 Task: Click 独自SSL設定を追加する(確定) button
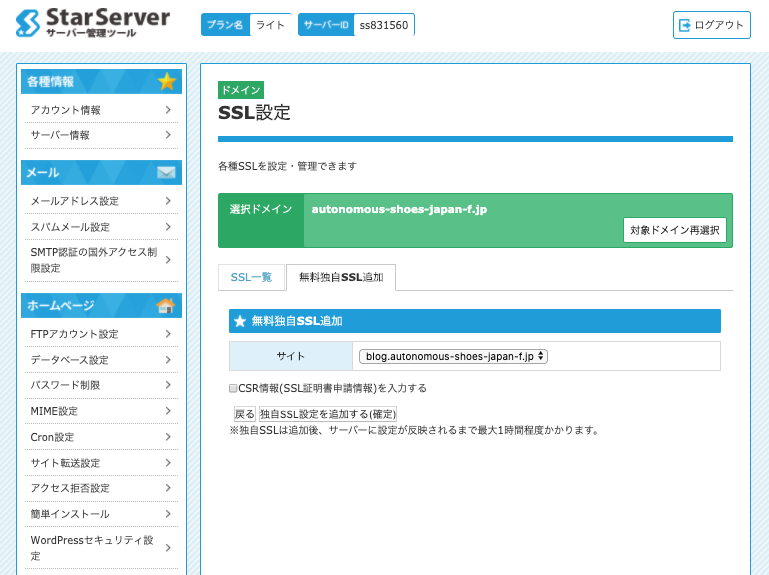coord(328,414)
